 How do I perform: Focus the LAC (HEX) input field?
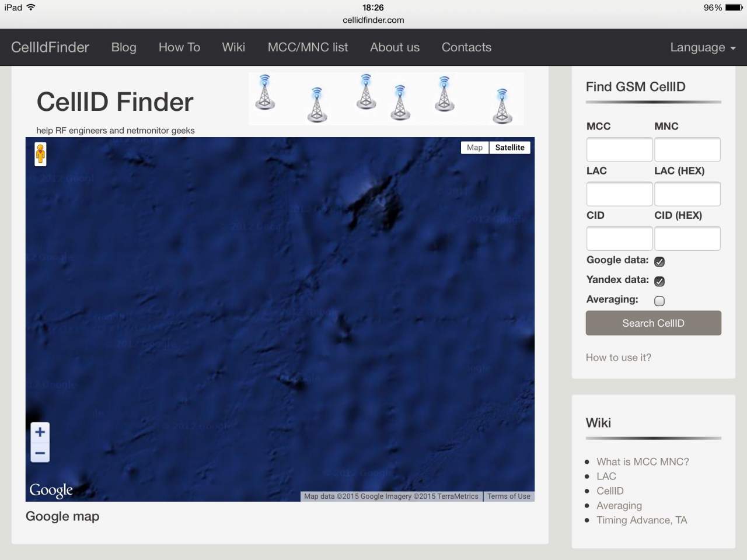tap(687, 194)
